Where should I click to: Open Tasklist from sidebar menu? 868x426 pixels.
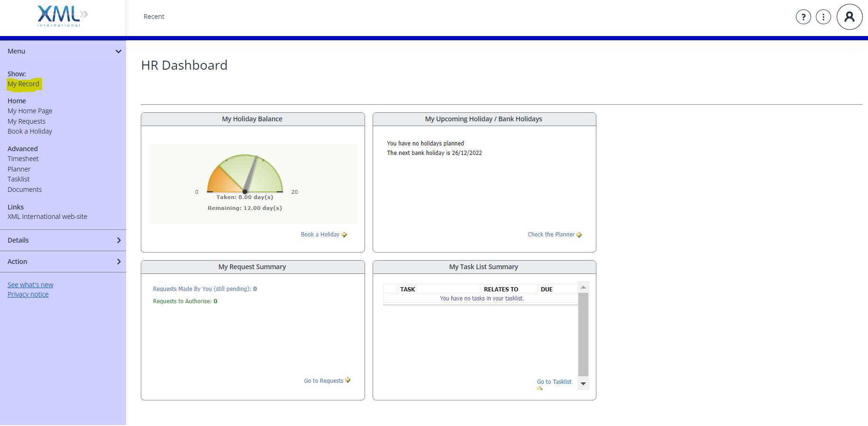point(18,179)
